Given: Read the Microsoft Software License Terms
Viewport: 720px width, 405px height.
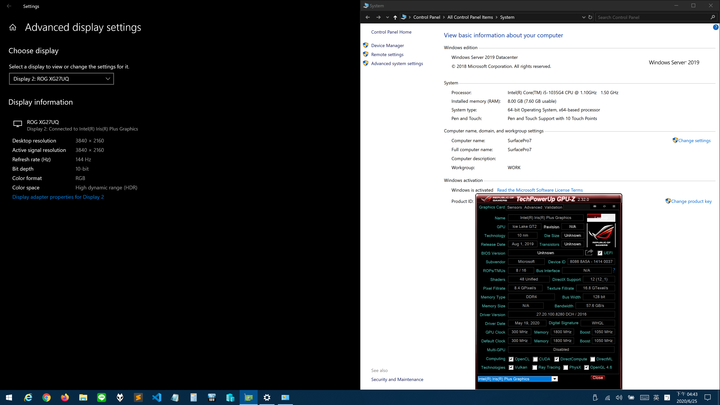Looking at the screenshot, I should (x=540, y=190).
